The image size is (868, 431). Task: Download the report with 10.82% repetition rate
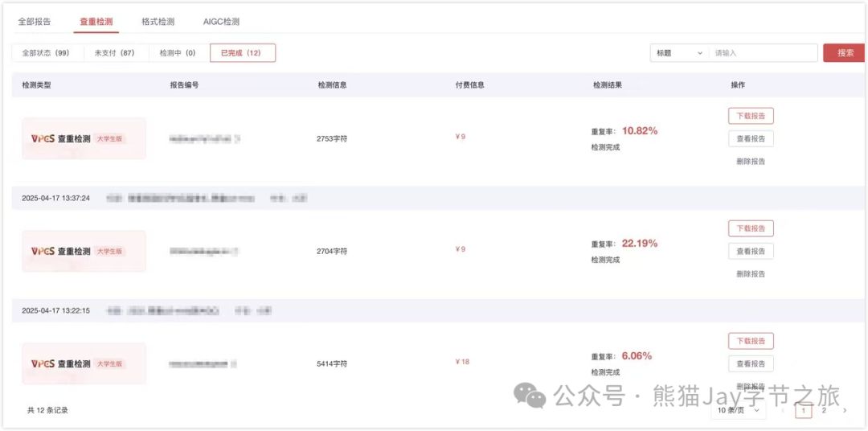tap(751, 116)
